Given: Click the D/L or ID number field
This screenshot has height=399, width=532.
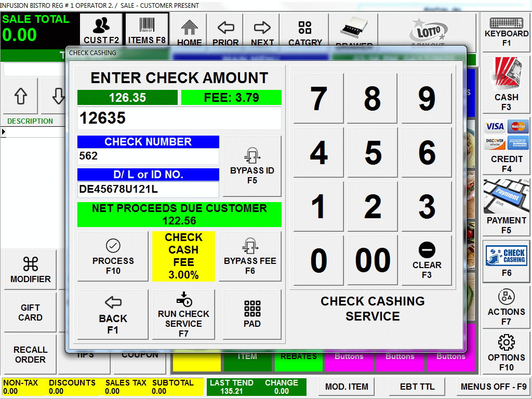Looking at the screenshot, I should click(148, 190).
